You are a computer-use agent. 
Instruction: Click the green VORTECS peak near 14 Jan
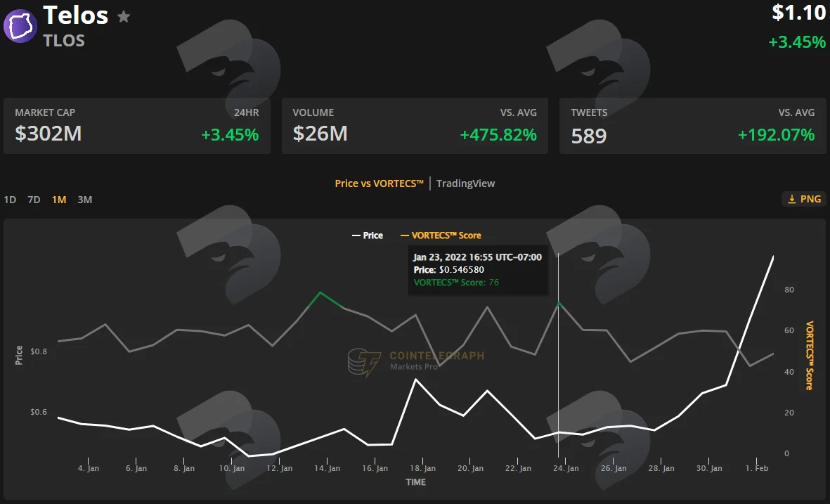click(320, 292)
